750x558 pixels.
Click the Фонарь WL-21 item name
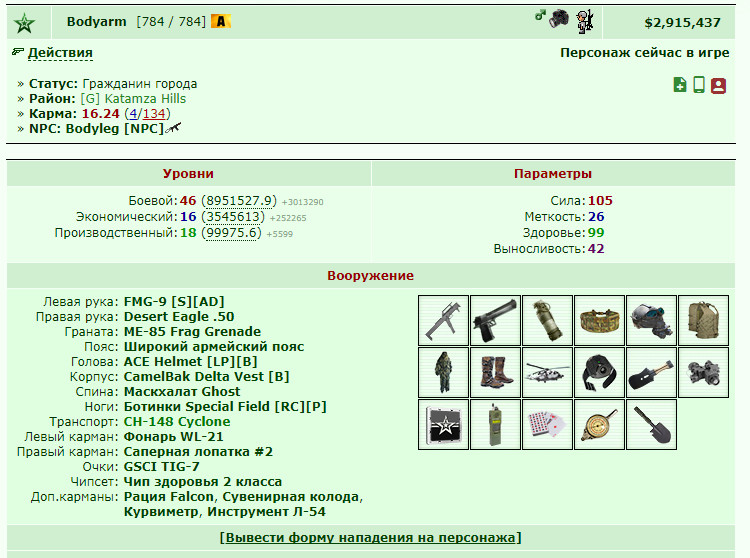174,437
